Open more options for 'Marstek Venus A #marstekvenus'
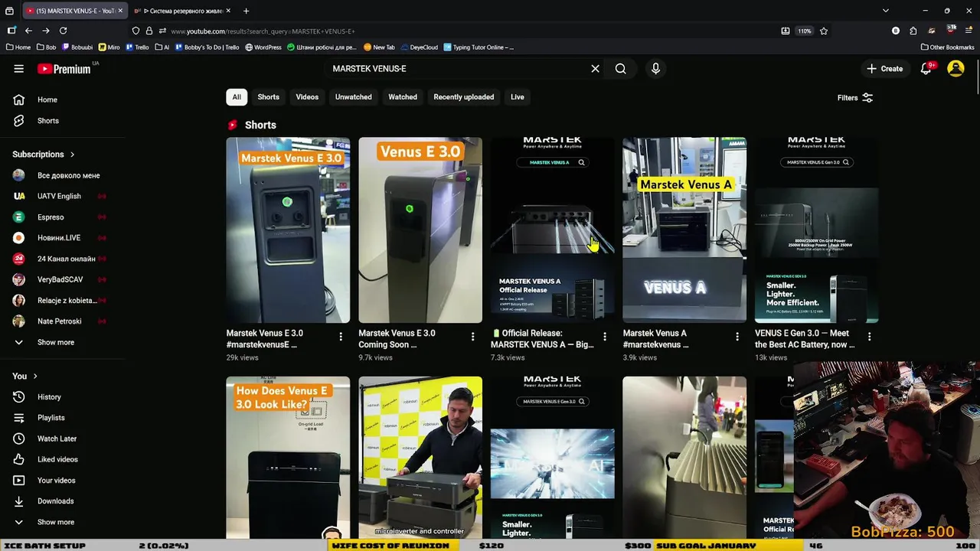Screen dimensions: 980x551 (737, 337)
